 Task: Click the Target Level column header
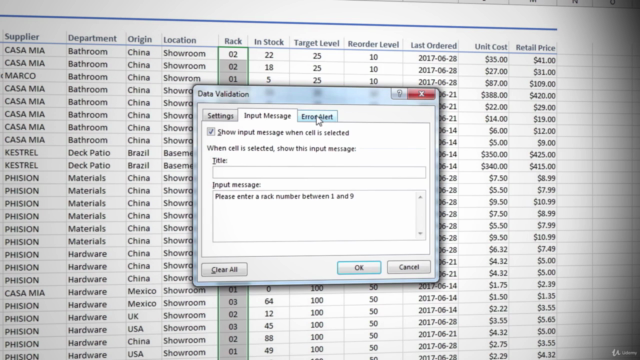tap(316, 43)
